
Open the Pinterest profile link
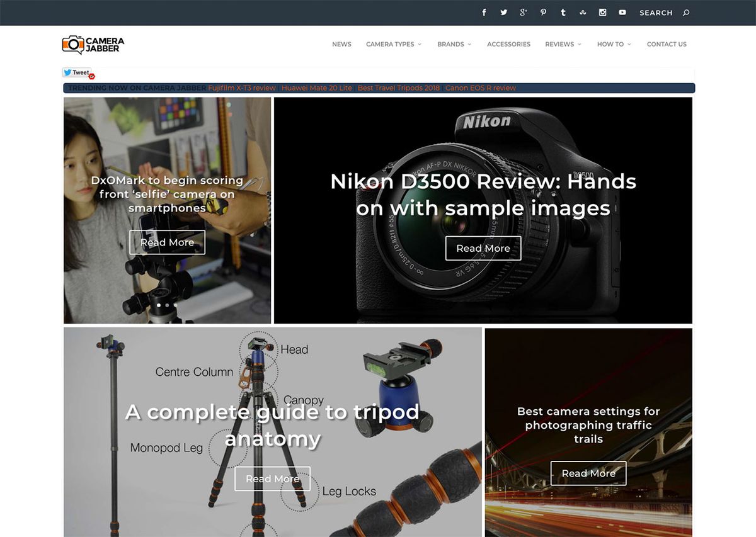pos(543,12)
